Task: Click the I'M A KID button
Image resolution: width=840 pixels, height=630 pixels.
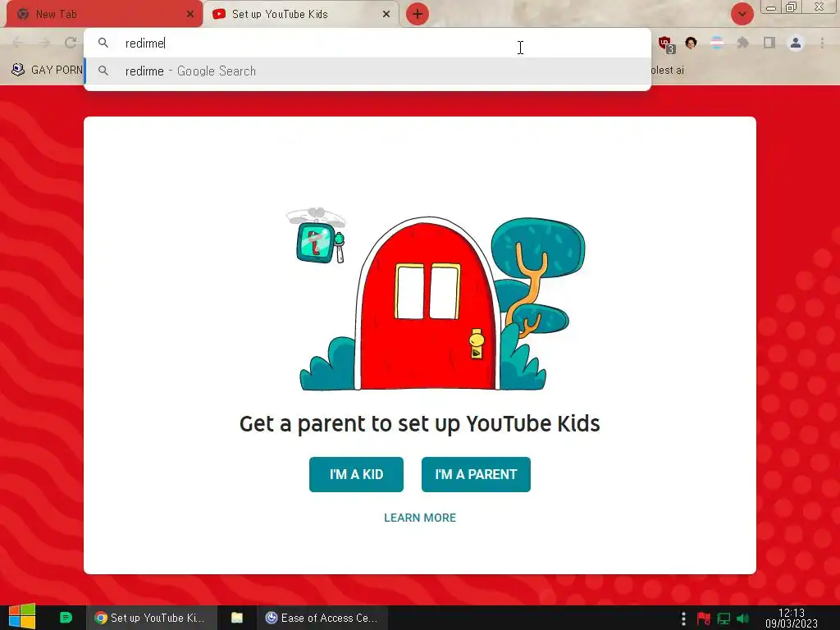Action: [356, 474]
